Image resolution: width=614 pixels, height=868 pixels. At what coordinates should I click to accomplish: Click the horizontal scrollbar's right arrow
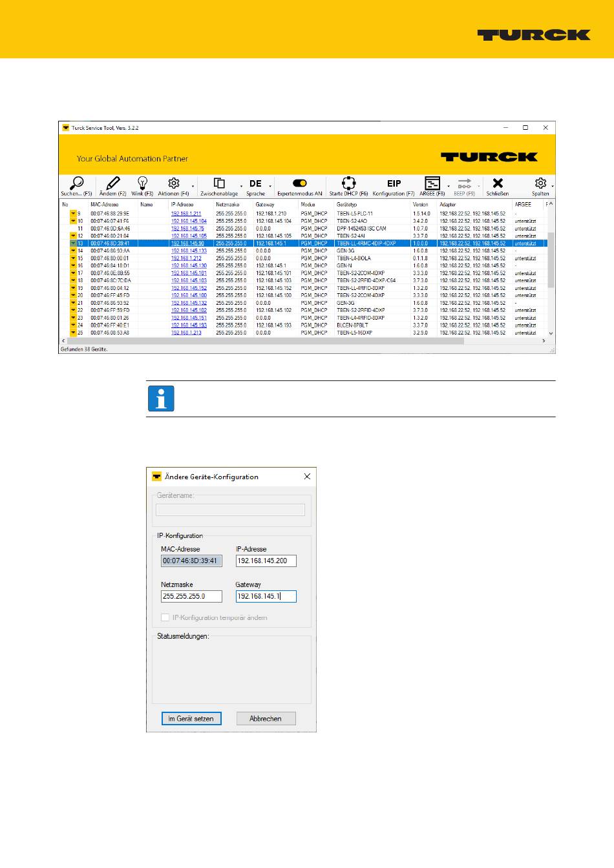[x=544, y=340]
